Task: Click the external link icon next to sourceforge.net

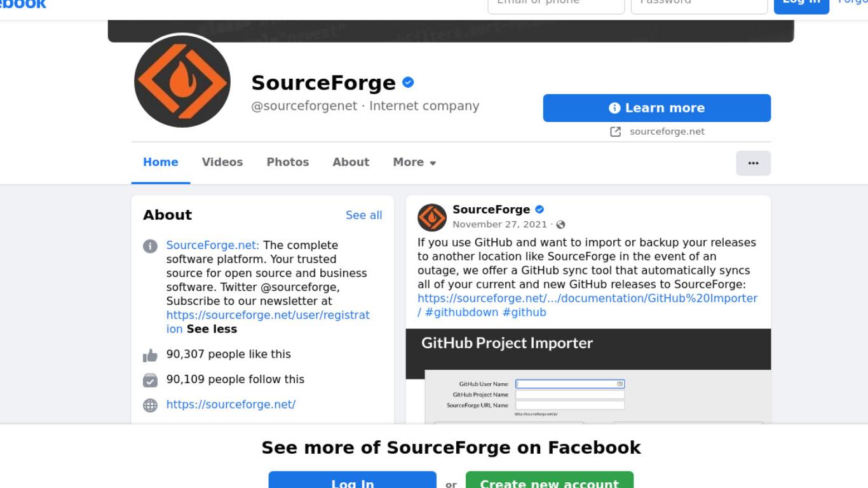Action: [x=615, y=132]
